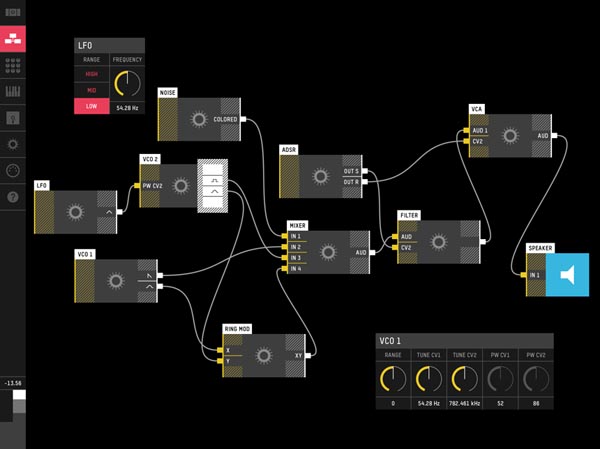Click the ADSR module settings gear
600x449 pixels.
point(320,176)
